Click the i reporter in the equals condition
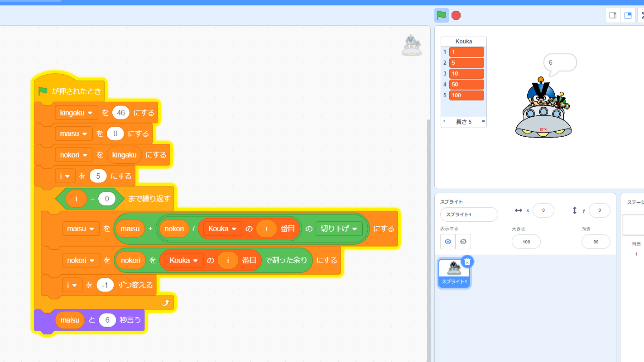 [x=77, y=198]
